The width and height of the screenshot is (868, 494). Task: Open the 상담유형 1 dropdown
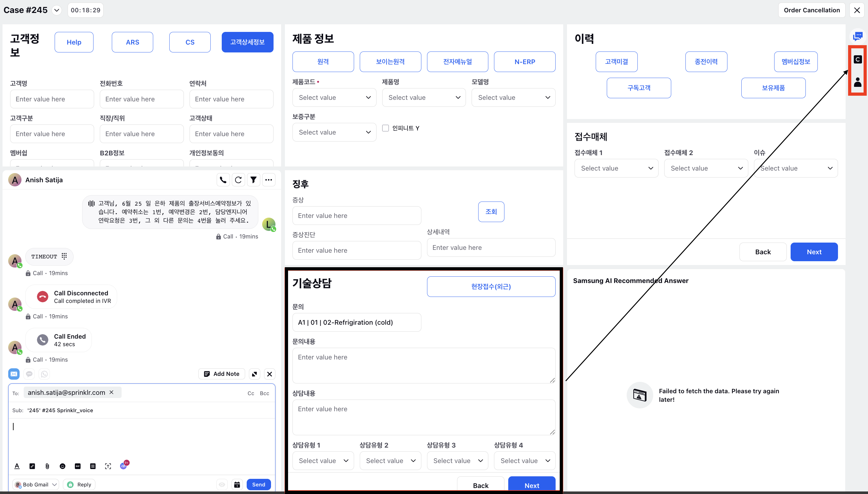point(323,461)
